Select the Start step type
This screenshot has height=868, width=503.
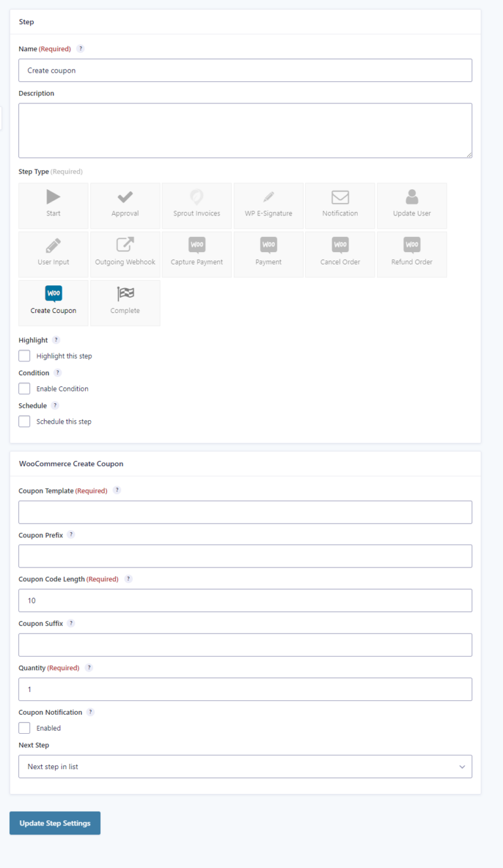(53, 206)
